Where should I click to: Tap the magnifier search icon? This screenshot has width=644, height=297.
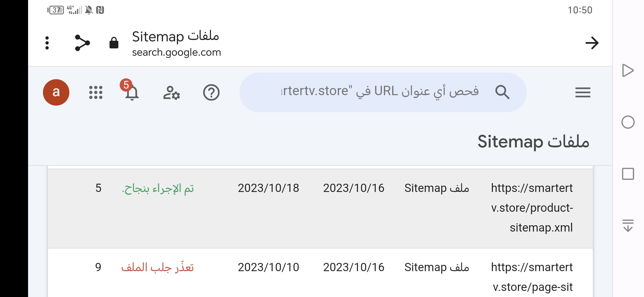[502, 92]
